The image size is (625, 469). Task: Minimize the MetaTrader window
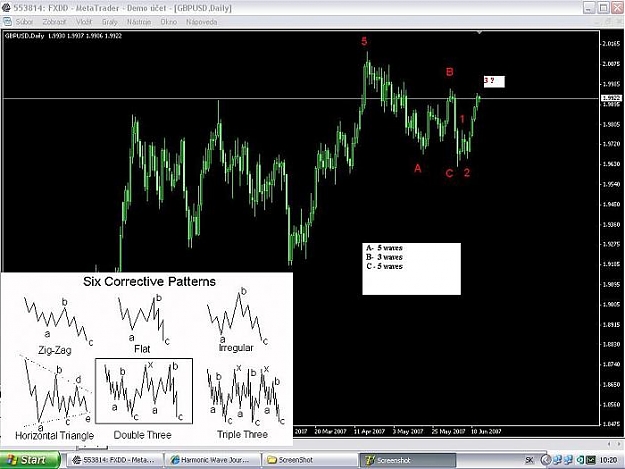point(589,8)
